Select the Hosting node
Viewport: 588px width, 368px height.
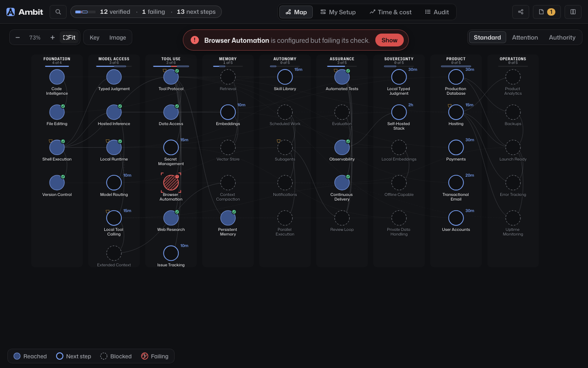456,112
